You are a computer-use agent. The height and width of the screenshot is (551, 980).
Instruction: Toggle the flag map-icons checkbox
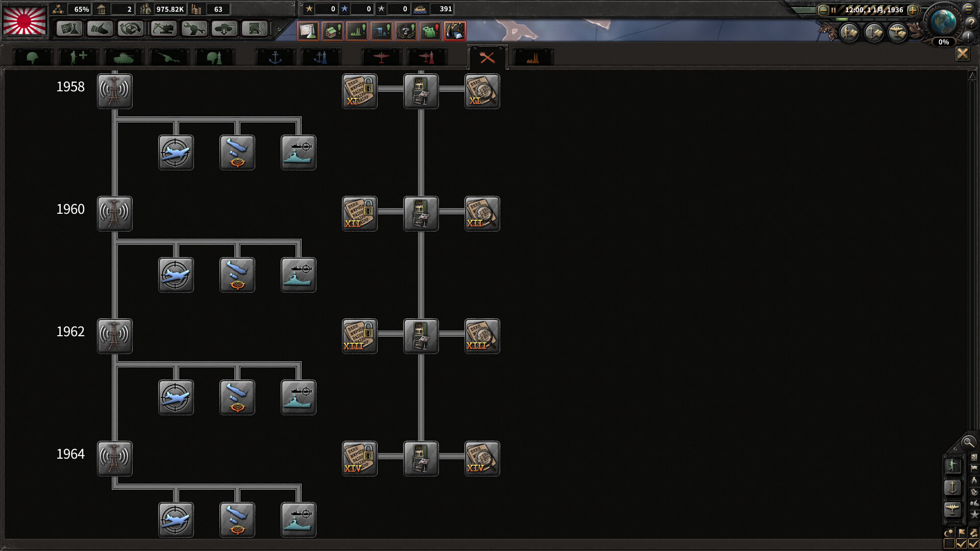(962, 544)
